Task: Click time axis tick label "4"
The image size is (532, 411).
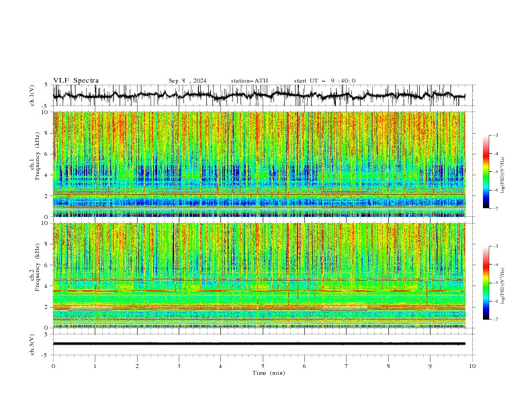Action: point(220,366)
